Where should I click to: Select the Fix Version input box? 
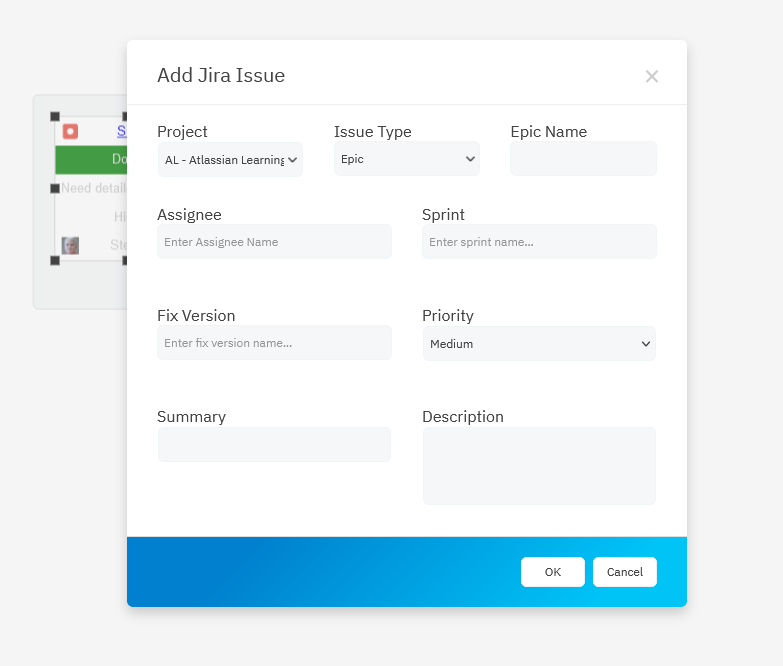(274, 343)
